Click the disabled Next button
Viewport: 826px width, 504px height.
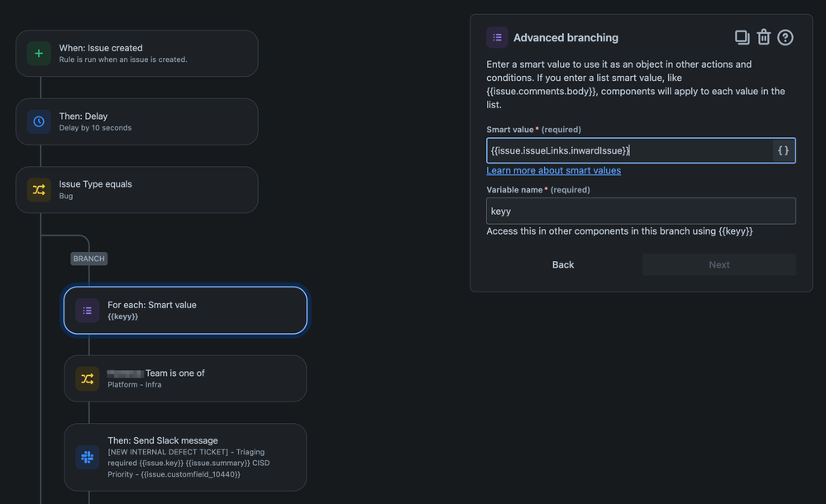coord(719,264)
